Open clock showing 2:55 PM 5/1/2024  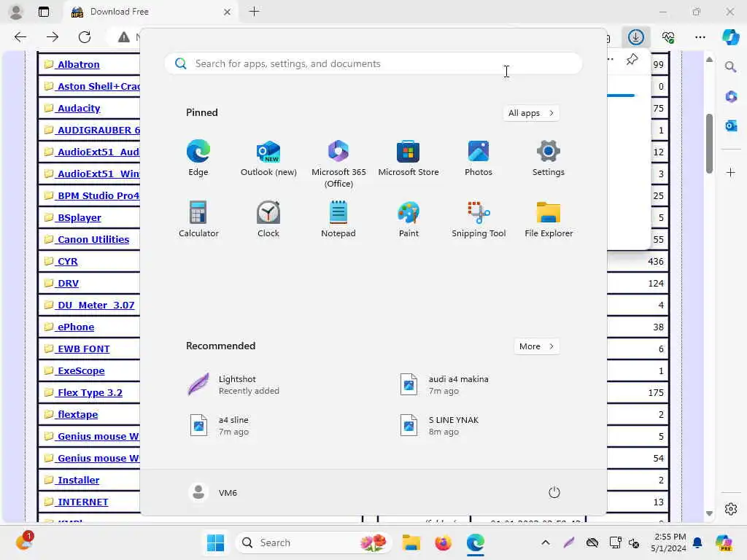(x=670, y=542)
